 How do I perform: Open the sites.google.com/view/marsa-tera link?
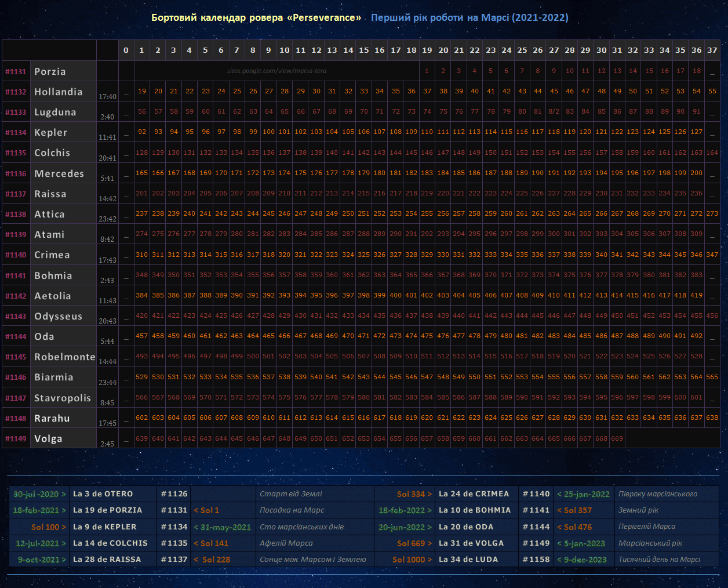[276, 71]
